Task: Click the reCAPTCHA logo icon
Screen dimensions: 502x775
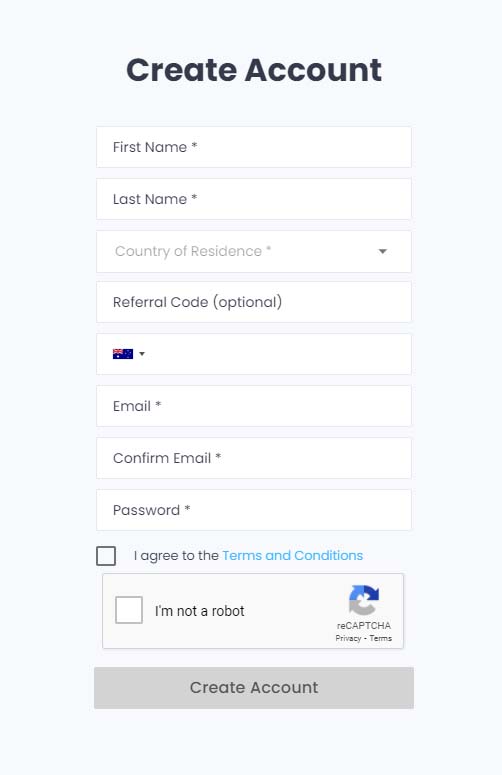Action: point(364,600)
